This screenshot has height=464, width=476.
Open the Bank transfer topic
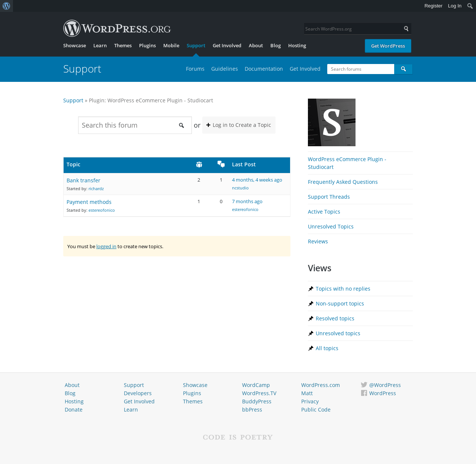pyautogui.click(x=83, y=180)
